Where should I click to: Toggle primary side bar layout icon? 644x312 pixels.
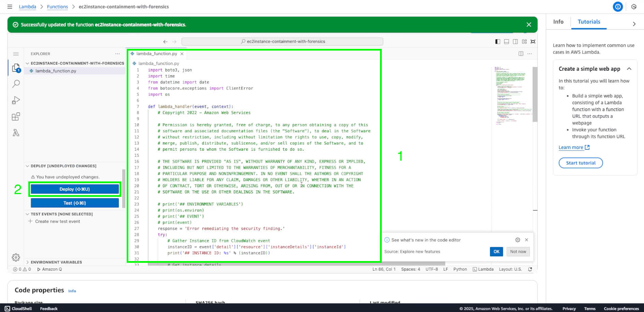click(x=498, y=42)
